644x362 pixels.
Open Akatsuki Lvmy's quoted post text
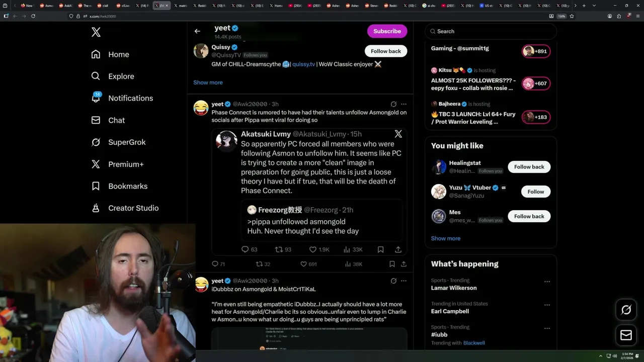pyautogui.click(x=320, y=167)
